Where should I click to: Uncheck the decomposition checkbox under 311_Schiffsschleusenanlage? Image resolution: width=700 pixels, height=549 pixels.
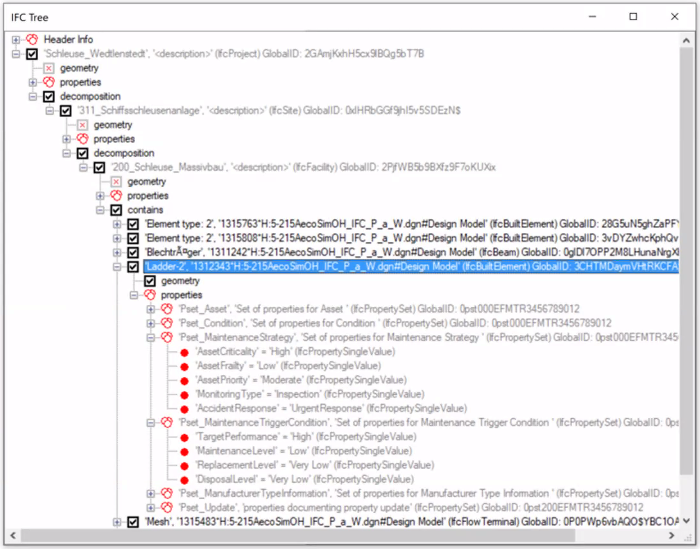pyautogui.click(x=82, y=153)
